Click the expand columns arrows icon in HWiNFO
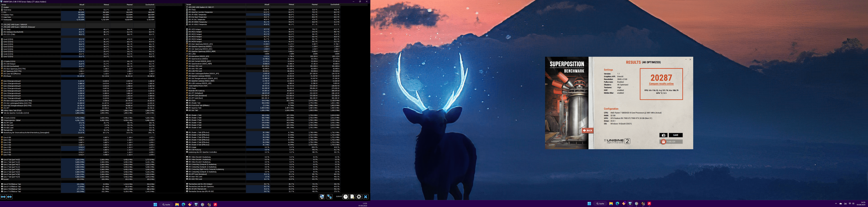The height and width of the screenshot is (207, 868). (3, 197)
